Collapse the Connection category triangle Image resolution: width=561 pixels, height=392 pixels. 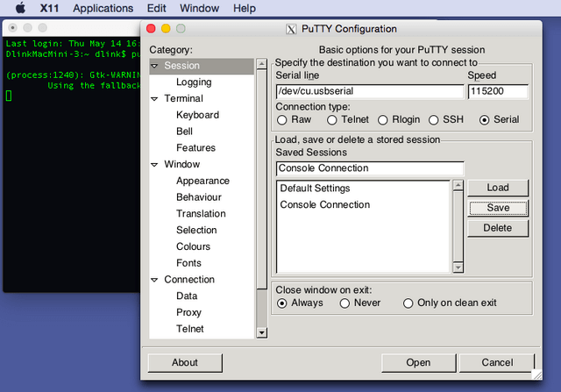[154, 280]
